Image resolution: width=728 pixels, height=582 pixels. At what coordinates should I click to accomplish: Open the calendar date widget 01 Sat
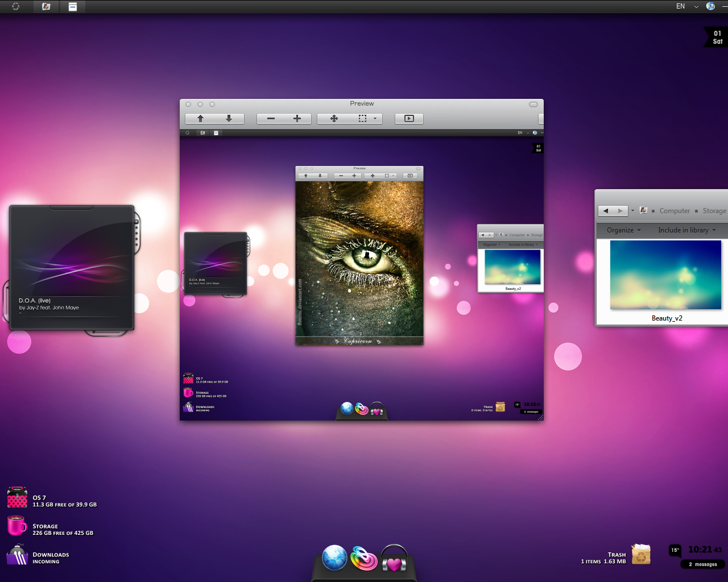[715, 37]
